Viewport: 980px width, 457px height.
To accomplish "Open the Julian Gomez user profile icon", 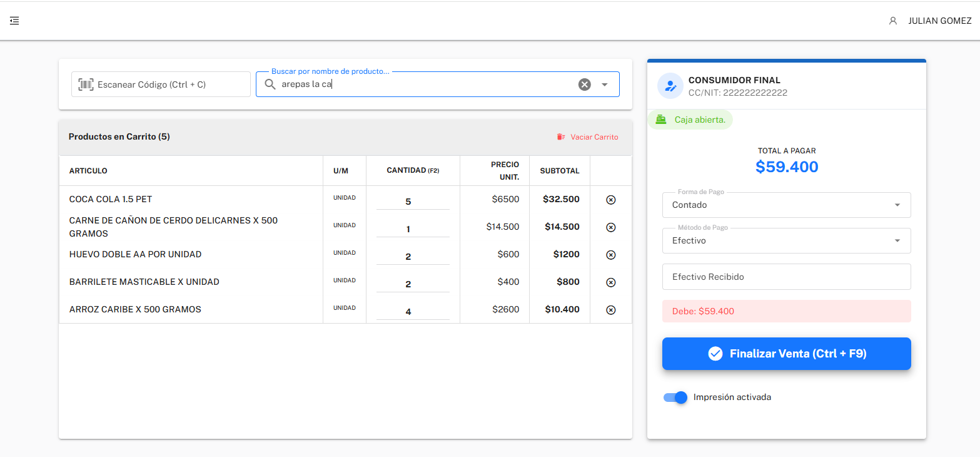I will (893, 21).
